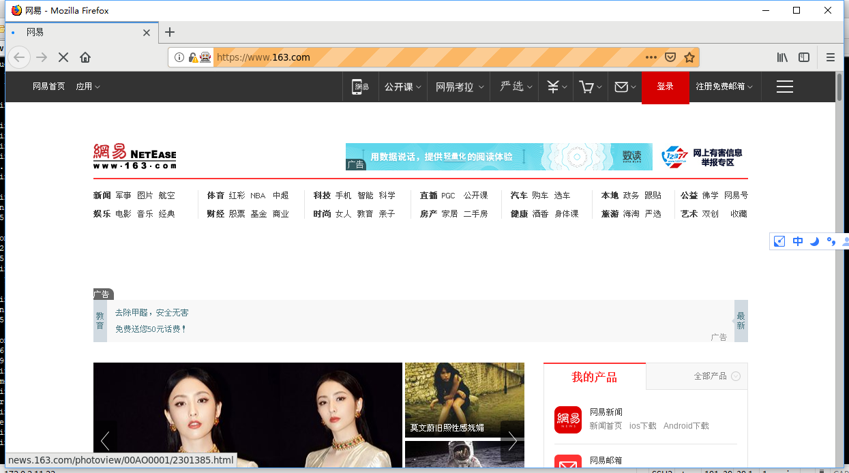The width and height of the screenshot is (849, 473).
Task: Save page to Pocket
Action: 670,57
